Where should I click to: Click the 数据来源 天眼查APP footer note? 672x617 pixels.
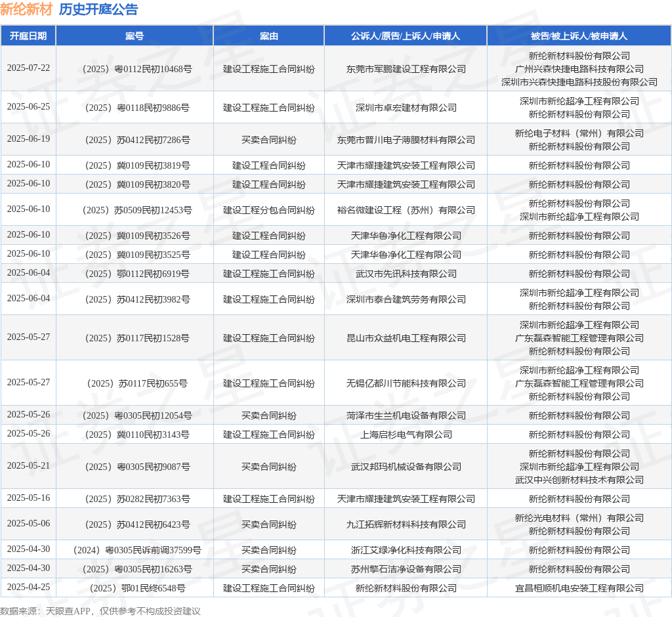(100, 611)
